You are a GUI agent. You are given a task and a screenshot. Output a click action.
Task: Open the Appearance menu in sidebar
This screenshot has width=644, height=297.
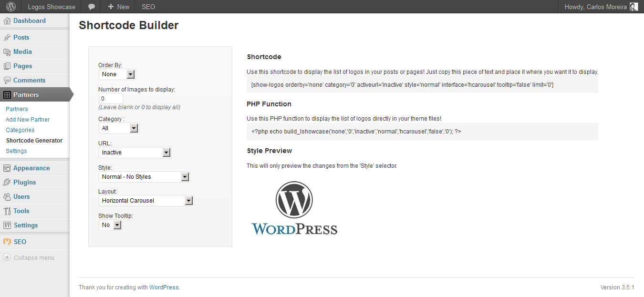click(x=31, y=168)
